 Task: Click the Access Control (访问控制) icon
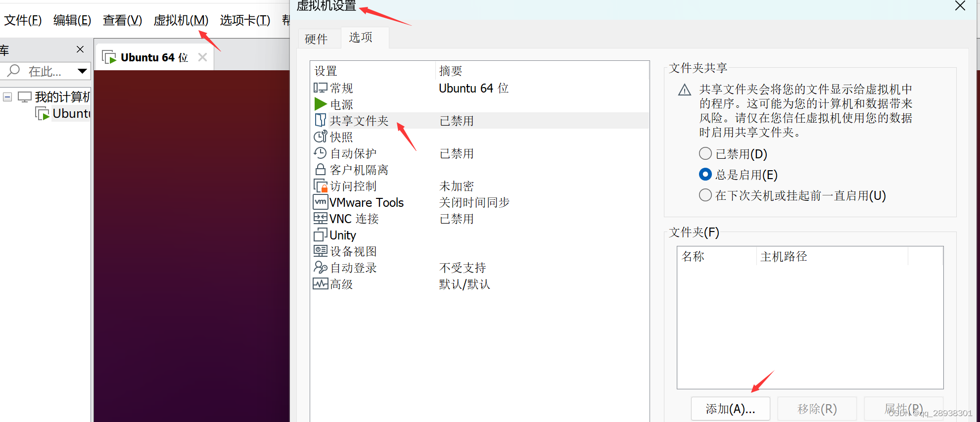click(321, 186)
